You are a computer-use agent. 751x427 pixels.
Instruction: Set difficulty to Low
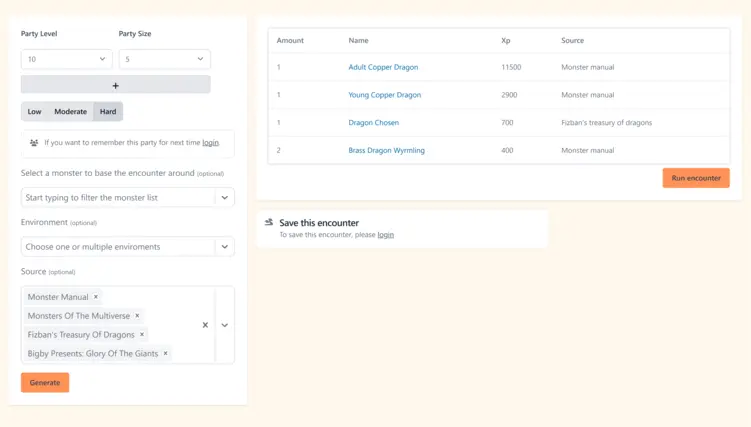point(34,112)
